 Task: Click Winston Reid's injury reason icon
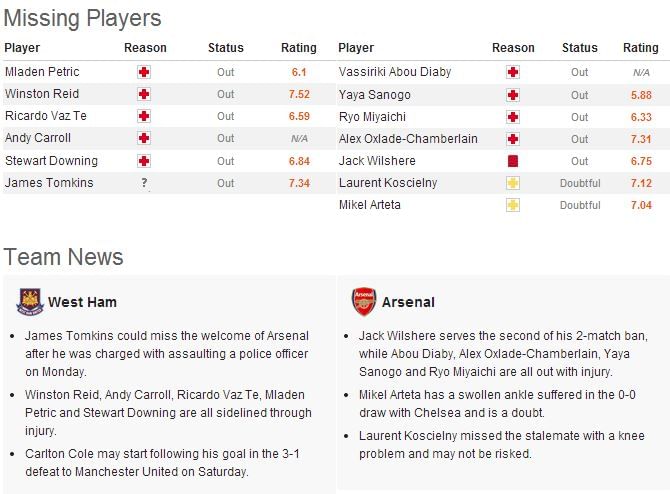[x=144, y=94]
